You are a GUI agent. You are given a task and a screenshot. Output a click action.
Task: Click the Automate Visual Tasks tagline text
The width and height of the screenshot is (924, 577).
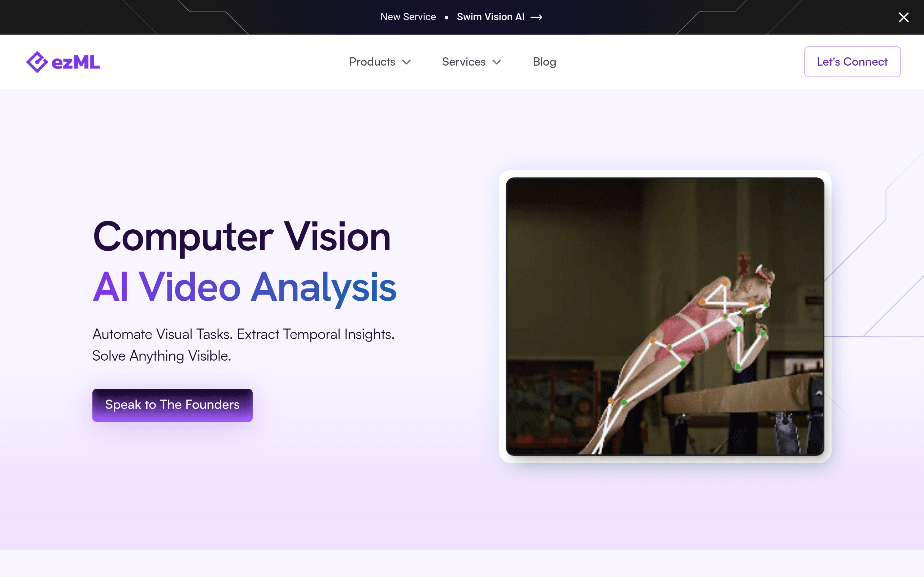click(244, 334)
